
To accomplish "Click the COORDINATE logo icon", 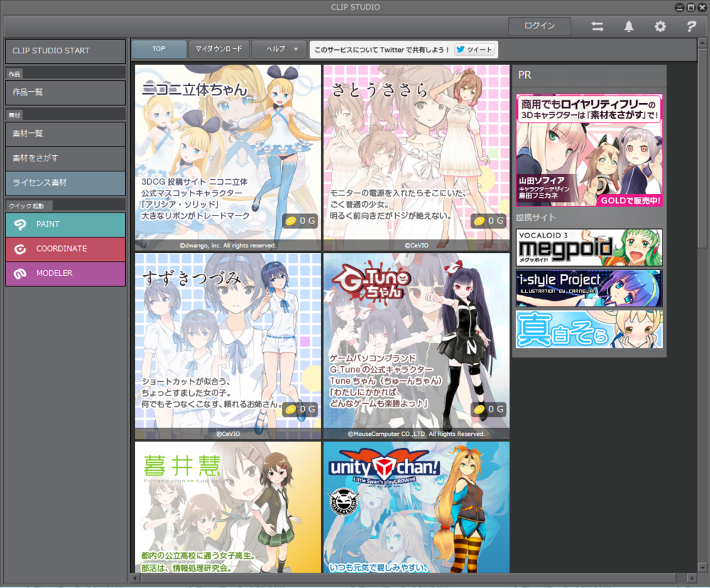I will pyautogui.click(x=20, y=249).
